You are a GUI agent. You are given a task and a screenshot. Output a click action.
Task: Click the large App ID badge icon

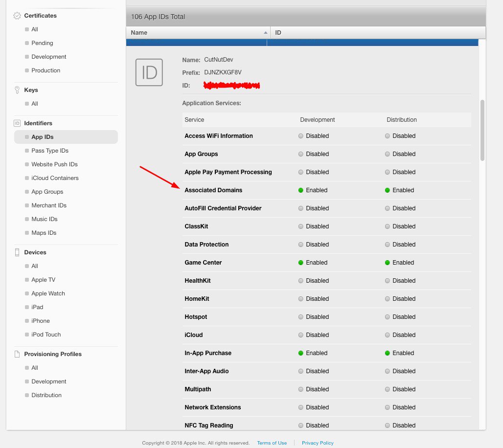[149, 72]
